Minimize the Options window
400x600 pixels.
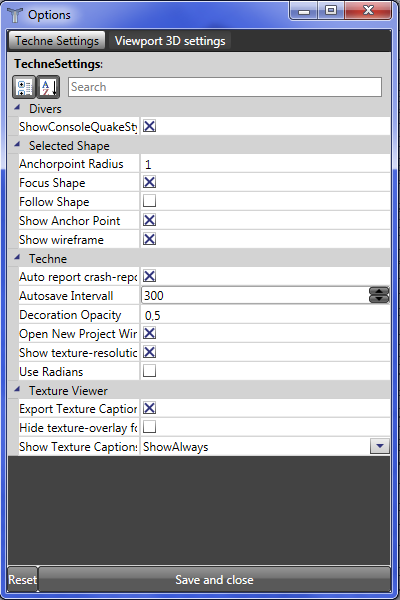[304, 11]
